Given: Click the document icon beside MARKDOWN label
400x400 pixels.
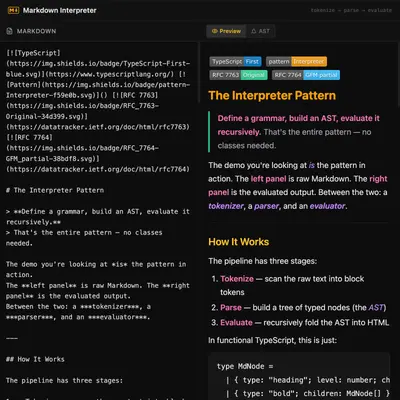Looking at the screenshot, I should pos(9,31).
